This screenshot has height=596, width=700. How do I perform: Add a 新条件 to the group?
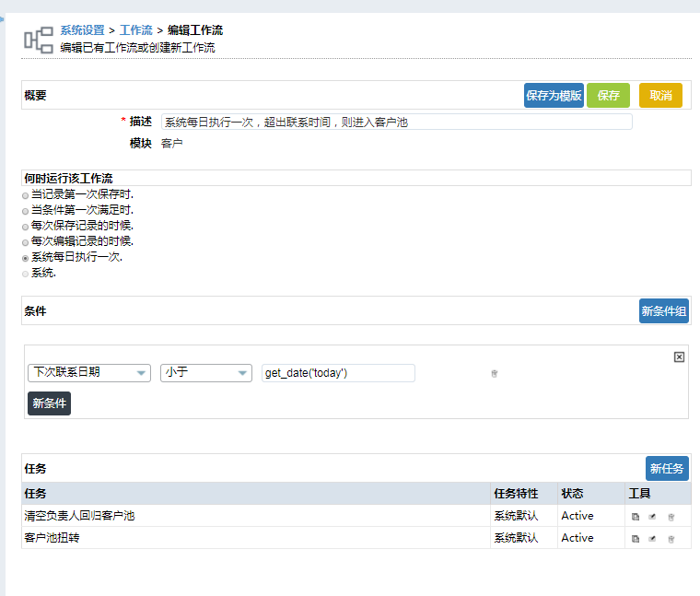point(49,403)
